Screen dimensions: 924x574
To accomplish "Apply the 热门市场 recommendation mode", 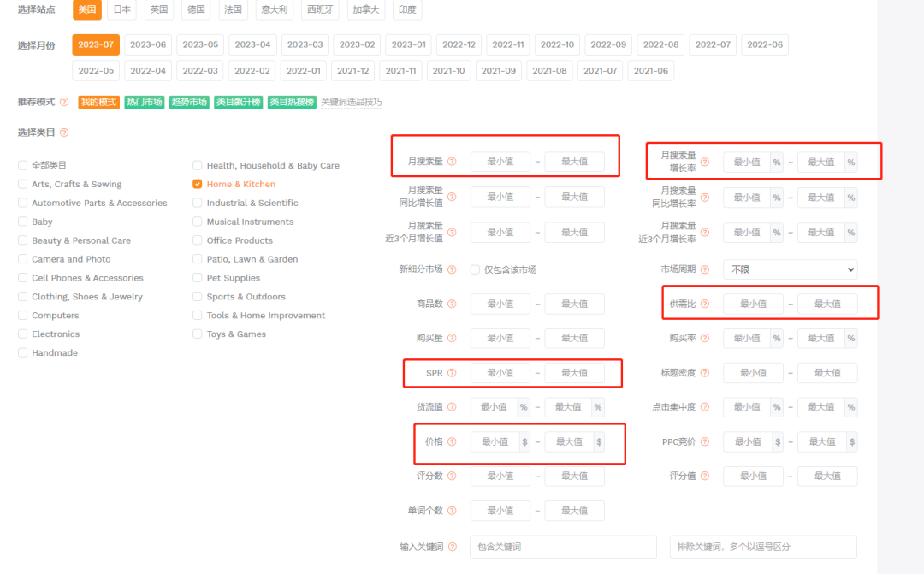I will point(145,102).
